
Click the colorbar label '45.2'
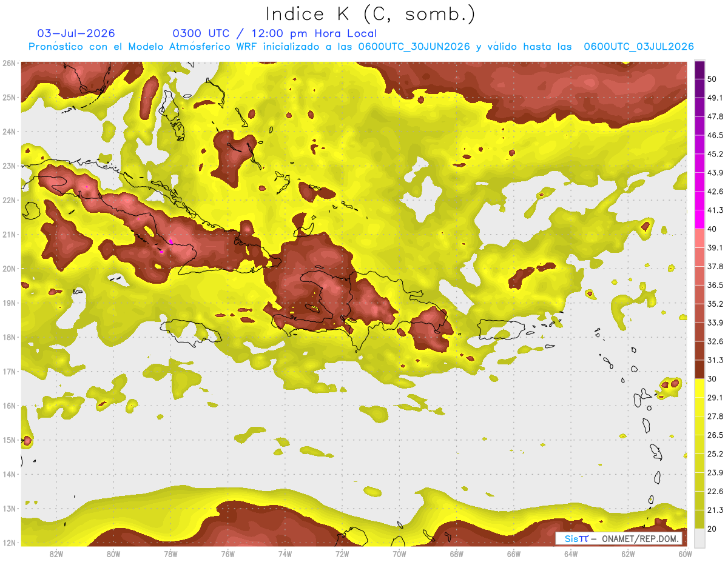(716, 154)
